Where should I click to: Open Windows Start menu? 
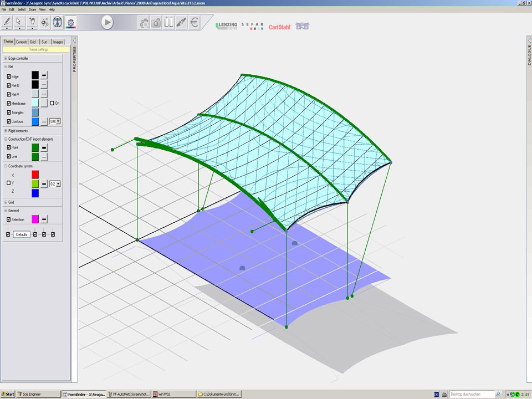click(x=8, y=394)
